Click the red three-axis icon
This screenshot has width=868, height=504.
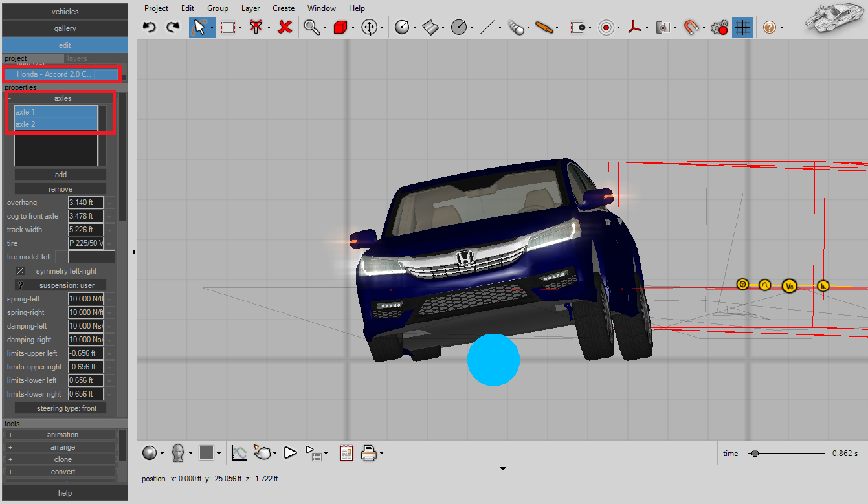point(635,27)
